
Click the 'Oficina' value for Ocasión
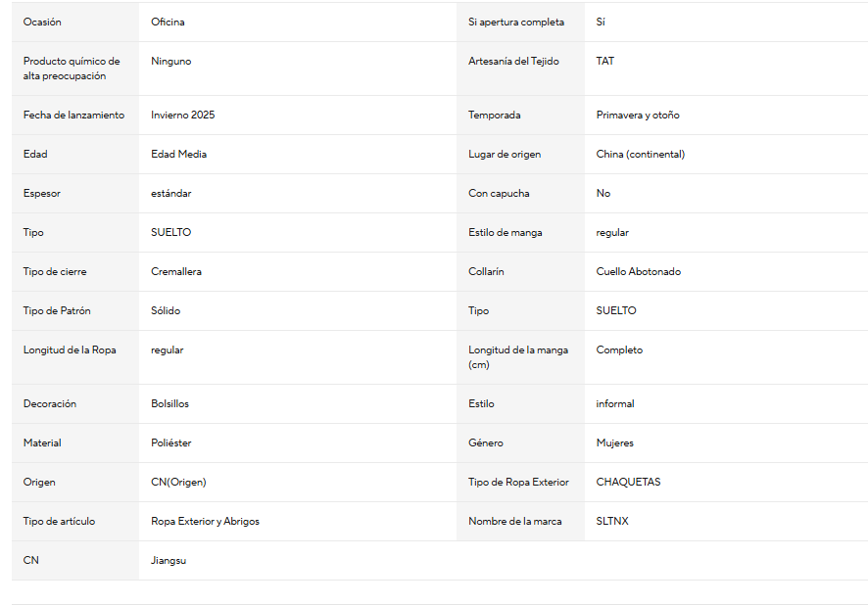click(x=168, y=23)
